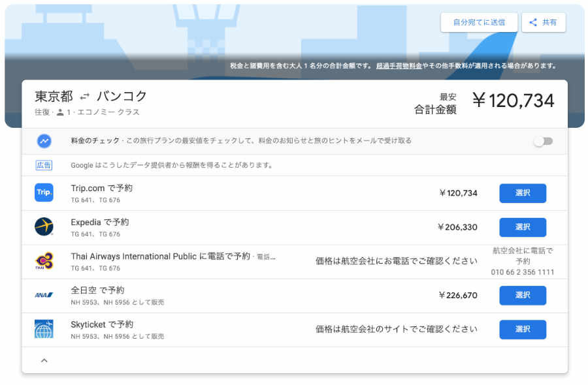Viewport: 588px width, 385px height.
Task: Click the バンコク destination city text
Action: [122, 97]
